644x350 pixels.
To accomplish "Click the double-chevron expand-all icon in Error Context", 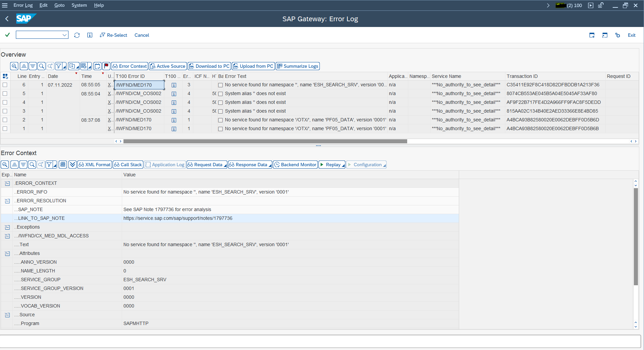I will [x=73, y=165].
